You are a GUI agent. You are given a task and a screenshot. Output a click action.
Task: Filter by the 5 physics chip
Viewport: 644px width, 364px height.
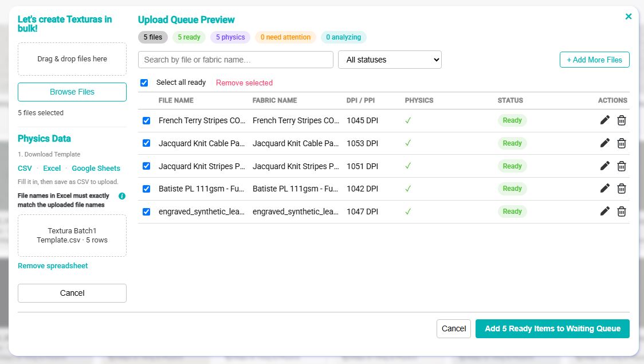point(230,37)
